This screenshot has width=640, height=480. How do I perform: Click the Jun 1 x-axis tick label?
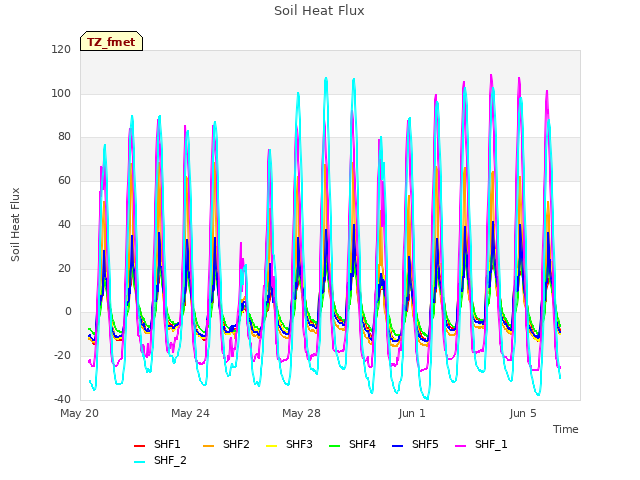[x=412, y=413]
